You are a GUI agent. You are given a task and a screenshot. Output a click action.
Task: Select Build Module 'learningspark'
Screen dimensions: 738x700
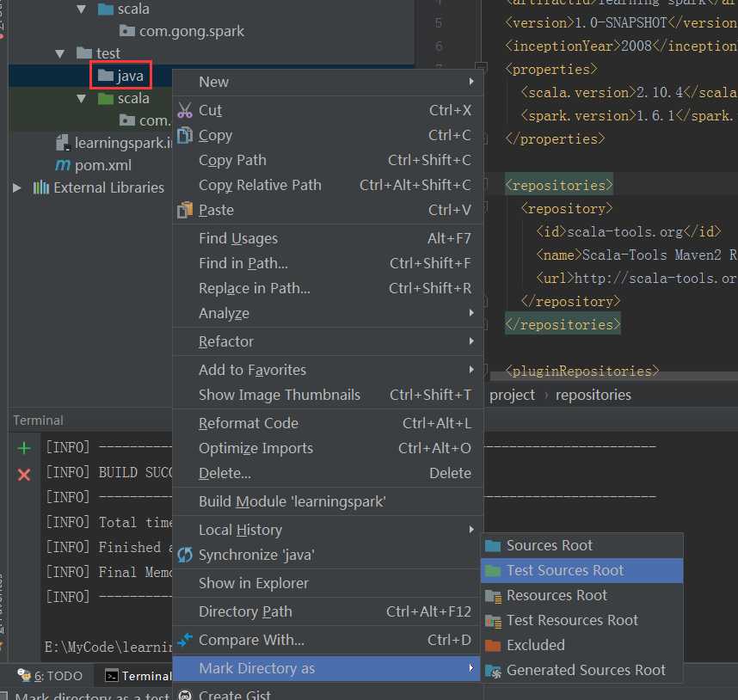pyautogui.click(x=328, y=501)
